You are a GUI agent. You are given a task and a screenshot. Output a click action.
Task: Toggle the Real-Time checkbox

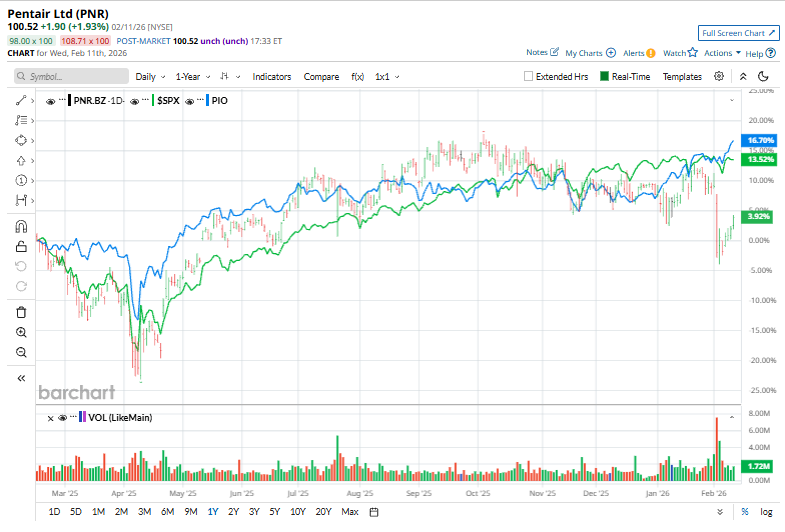coord(604,76)
